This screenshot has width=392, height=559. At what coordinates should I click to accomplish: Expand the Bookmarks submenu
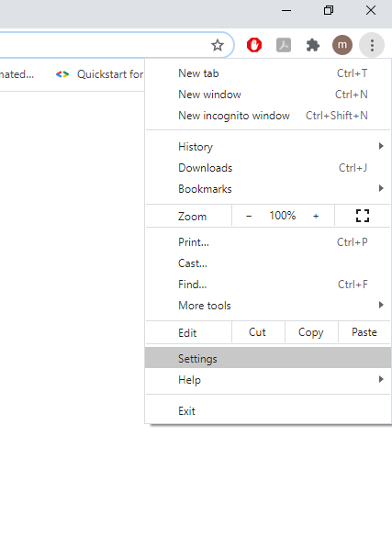[268, 188]
